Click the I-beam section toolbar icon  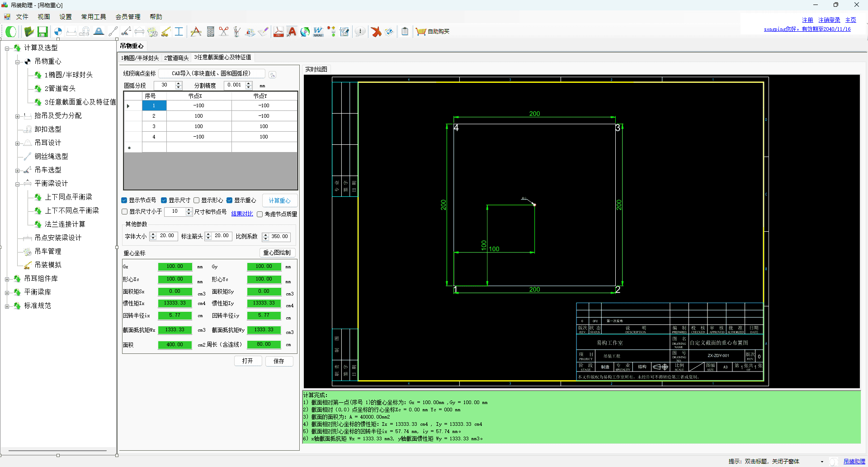179,32
